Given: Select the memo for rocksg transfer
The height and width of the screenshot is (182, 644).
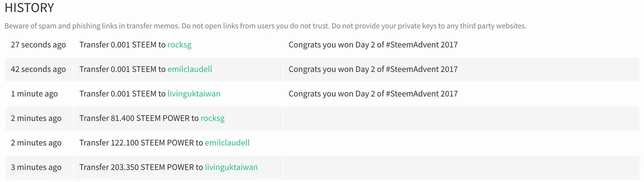Looking at the screenshot, I should (373, 44).
